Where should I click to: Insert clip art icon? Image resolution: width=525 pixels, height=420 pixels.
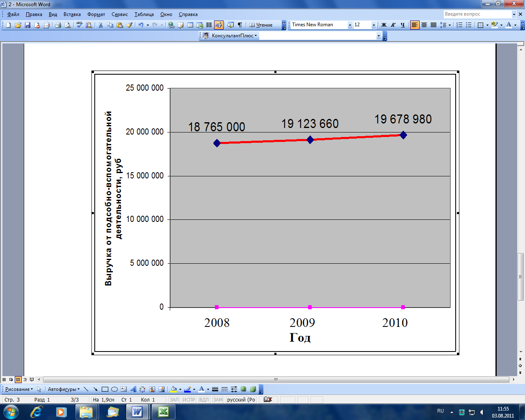[152, 389]
